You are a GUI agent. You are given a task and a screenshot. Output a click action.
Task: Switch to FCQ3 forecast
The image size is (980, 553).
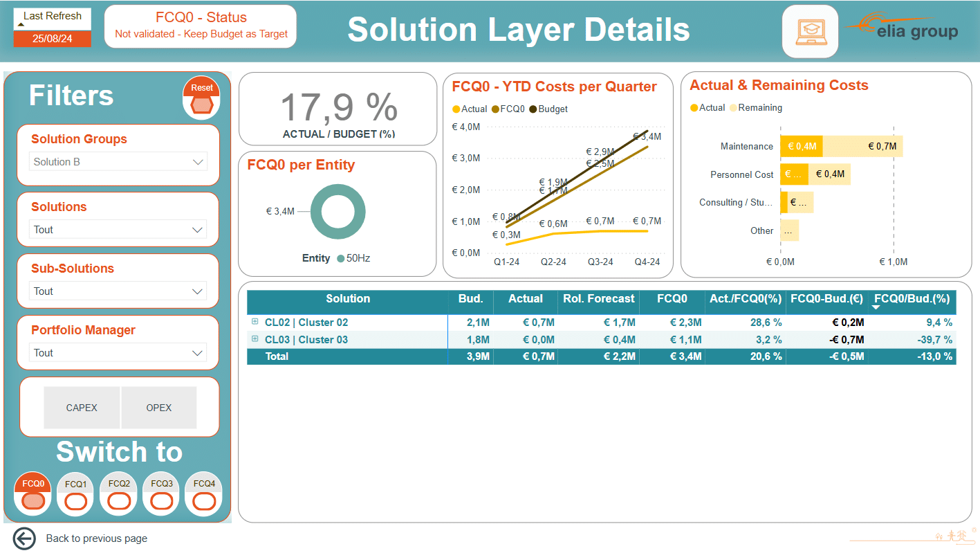click(x=161, y=494)
